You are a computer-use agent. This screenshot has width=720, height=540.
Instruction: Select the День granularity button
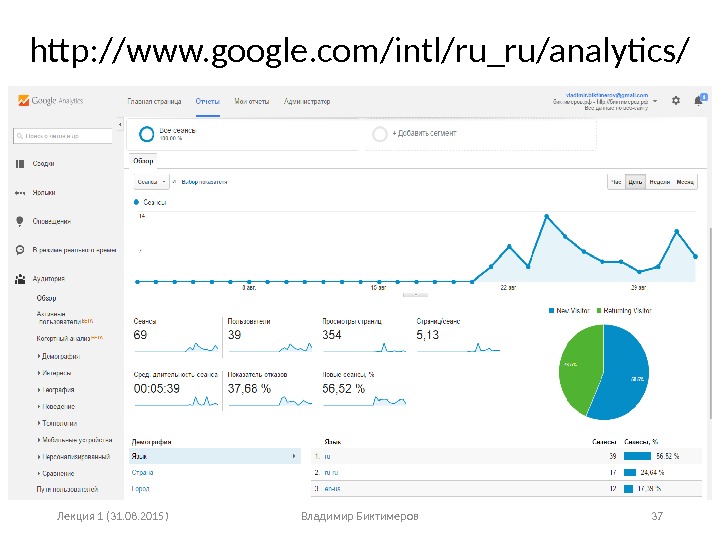[635, 182]
